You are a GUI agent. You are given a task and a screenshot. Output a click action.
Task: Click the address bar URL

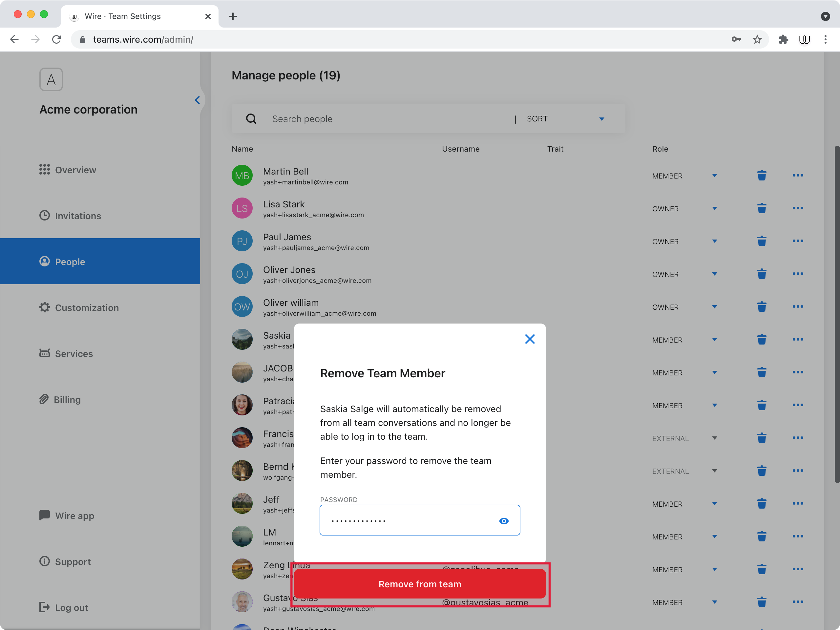coord(143,39)
